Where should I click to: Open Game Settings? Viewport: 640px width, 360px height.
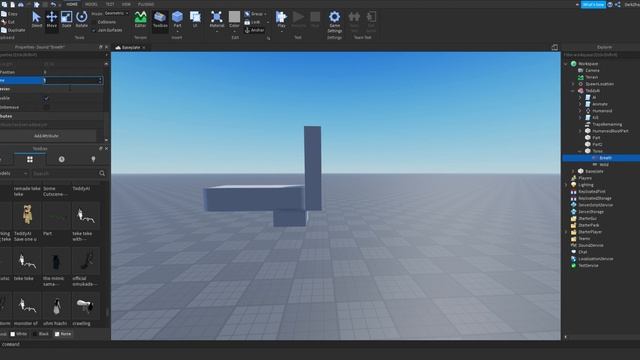pyautogui.click(x=334, y=22)
